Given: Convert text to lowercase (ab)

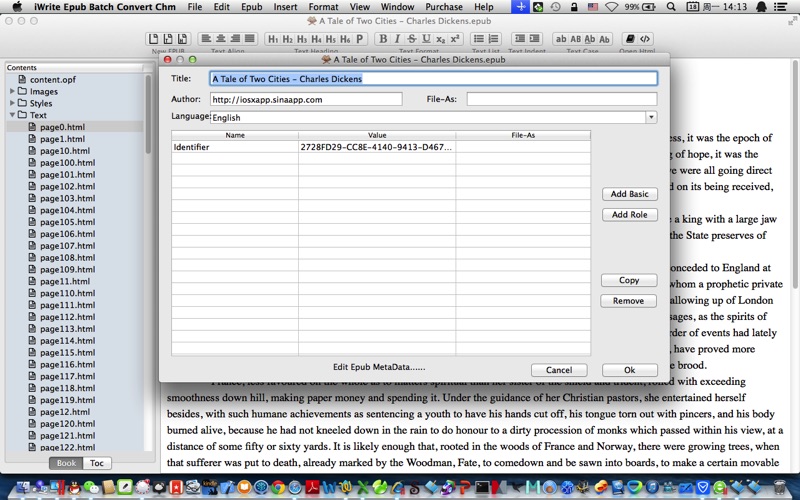Looking at the screenshot, I should point(561,39).
